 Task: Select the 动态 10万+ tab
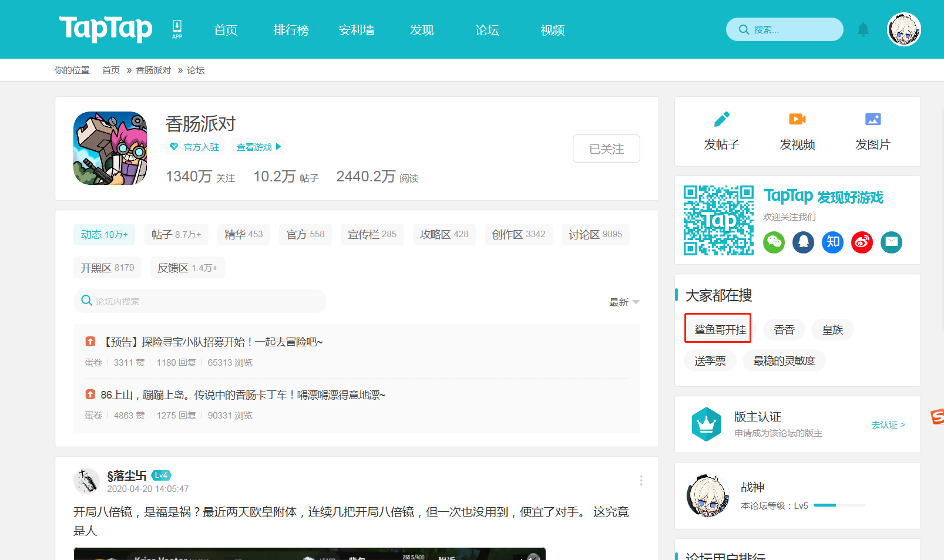coord(104,234)
